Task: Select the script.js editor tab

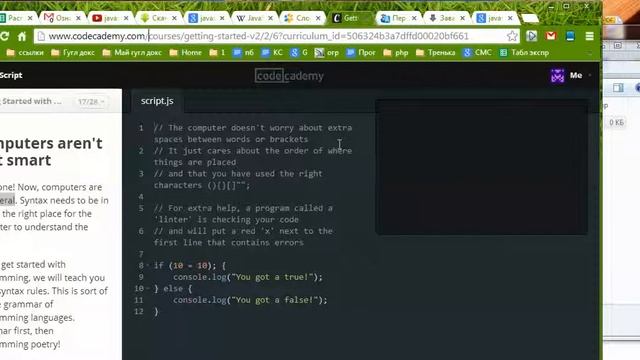Action: pos(157,101)
